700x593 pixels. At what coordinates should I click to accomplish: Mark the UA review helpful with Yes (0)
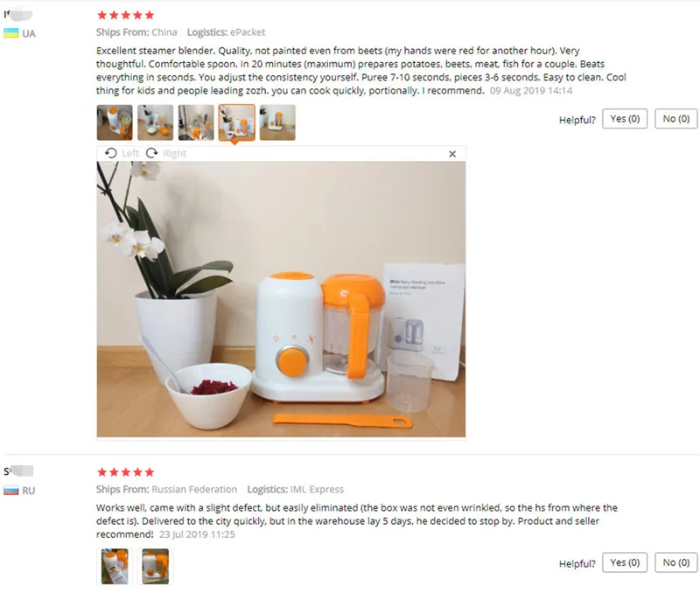[x=625, y=119]
